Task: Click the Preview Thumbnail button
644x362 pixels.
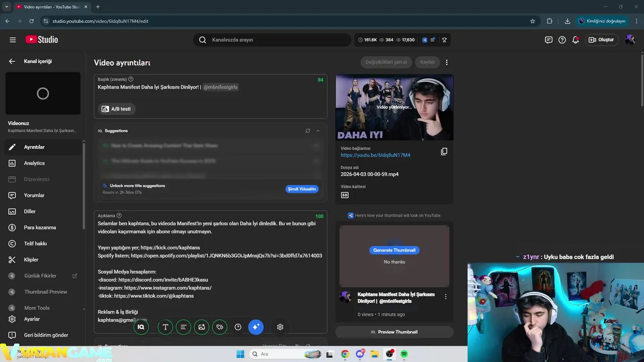Action: [394, 332]
